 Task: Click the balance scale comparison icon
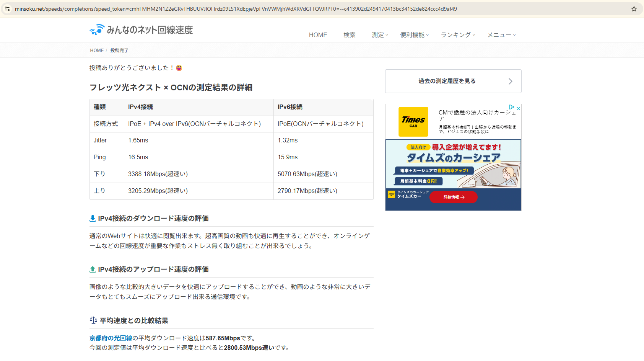[x=93, y=320]
